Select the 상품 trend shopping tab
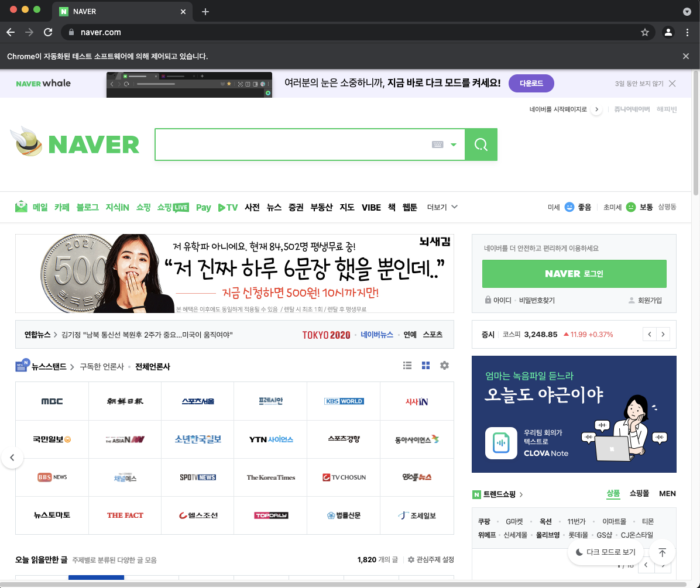 click(613, 493)
